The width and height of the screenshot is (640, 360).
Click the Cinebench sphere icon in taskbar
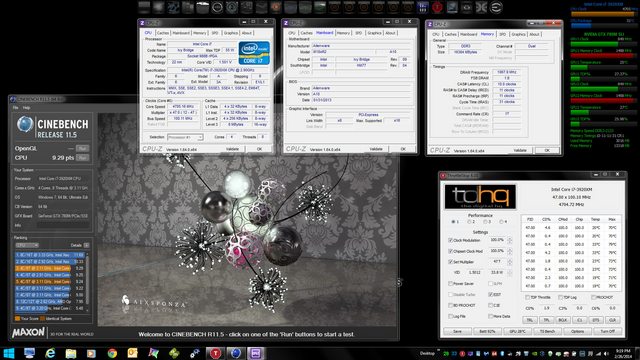(236, 353)
